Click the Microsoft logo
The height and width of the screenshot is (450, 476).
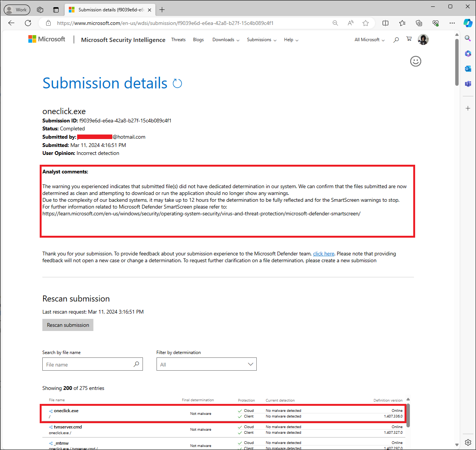click(47, 39)
